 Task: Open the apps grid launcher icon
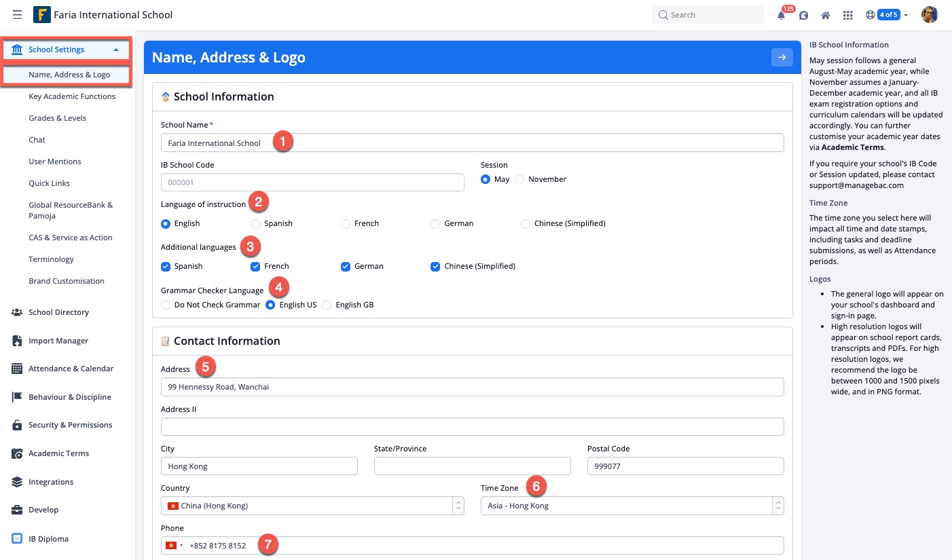point(847,15)
